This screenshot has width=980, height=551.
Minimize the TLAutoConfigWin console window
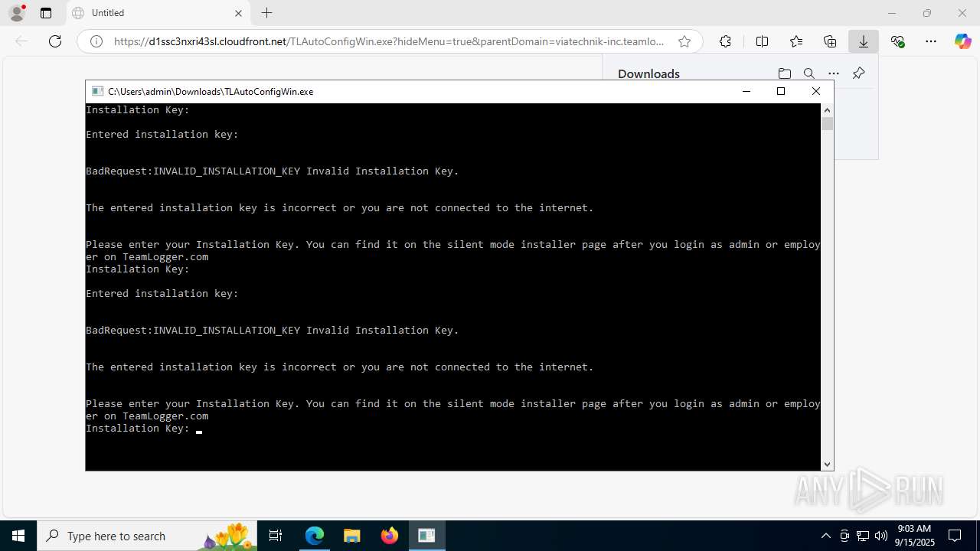tap(746, 91)
